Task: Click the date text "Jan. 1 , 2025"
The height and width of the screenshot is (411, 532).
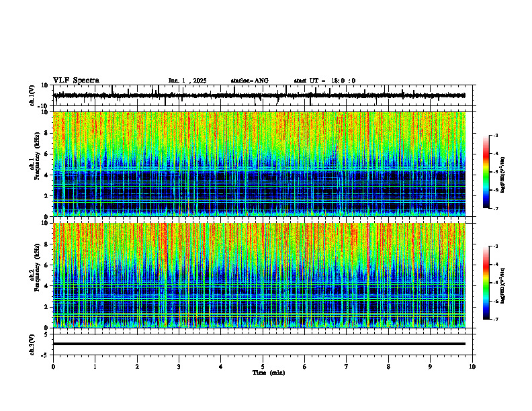Action: (187, 81)
